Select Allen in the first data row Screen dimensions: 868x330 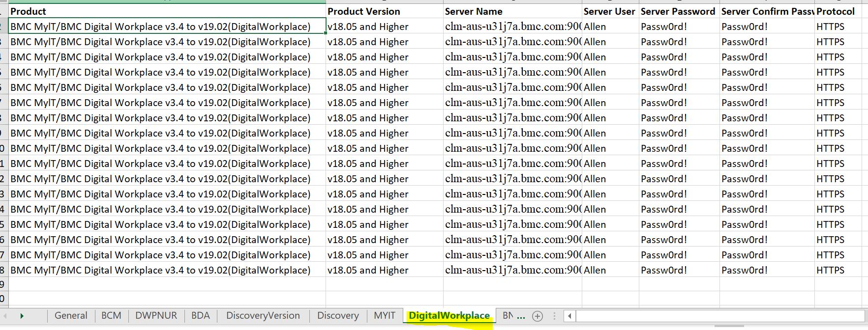tap(610, 27)
